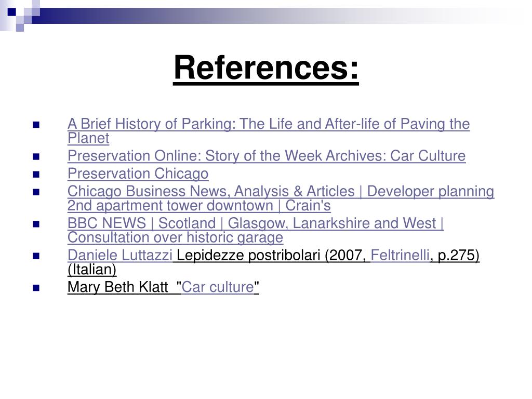
Task: Open the "Car culture" link
Action: coord(218,287)
